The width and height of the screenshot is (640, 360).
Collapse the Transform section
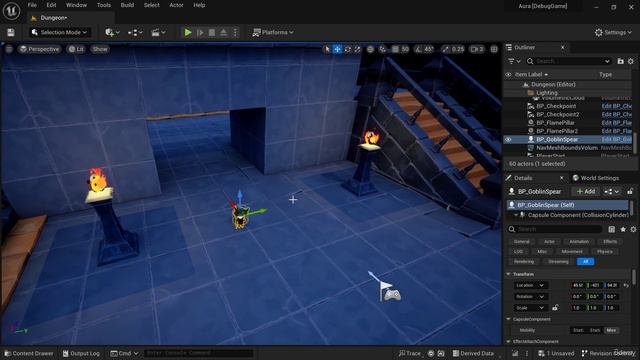(509, 274)
